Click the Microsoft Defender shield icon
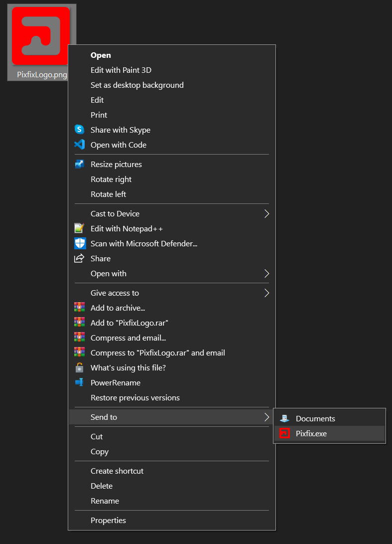392x544 pixels. [80, 243]
